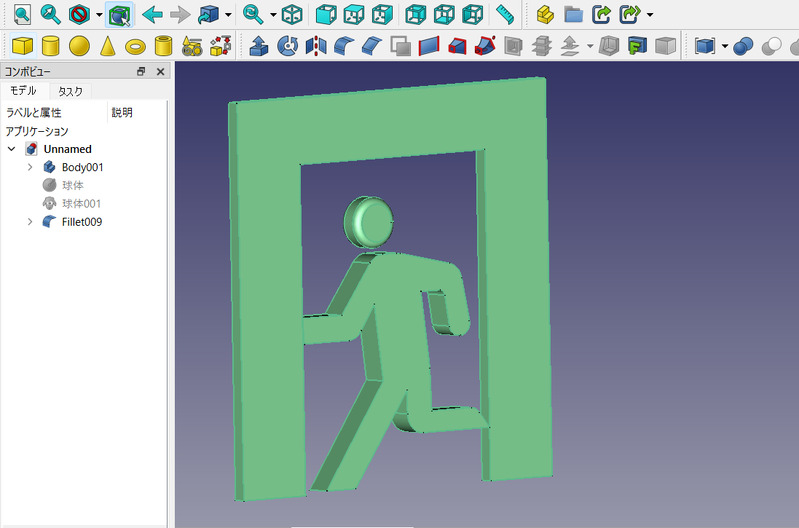Select the Measure Distance ruler tool
This screenshot has height=528, width=799.
click(x=504, y=14)
